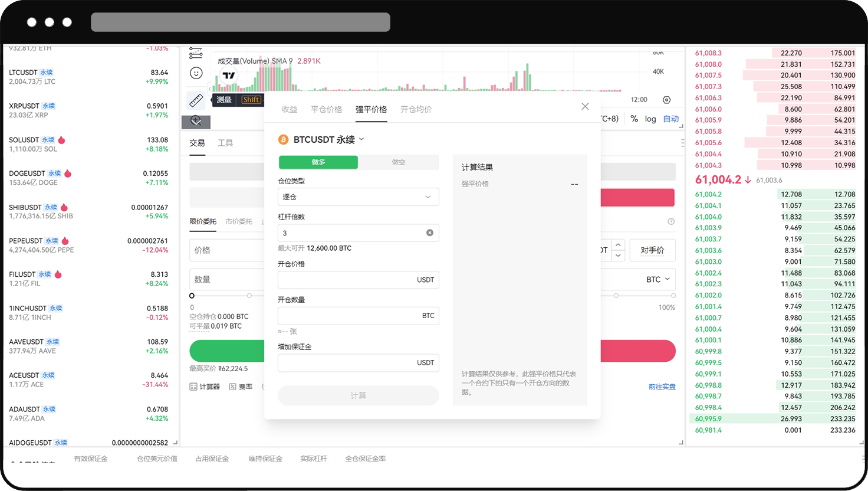Click the down arrow beside last price 61,004.2
The width and height of the screenshot is (868, 491).
tap(748, 180)
